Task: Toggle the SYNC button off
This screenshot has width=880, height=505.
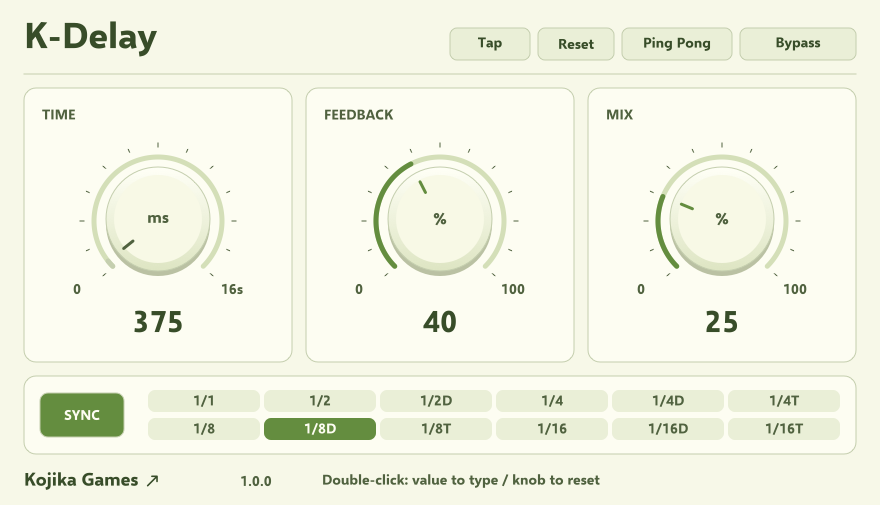Action: (x=82, y=415)
